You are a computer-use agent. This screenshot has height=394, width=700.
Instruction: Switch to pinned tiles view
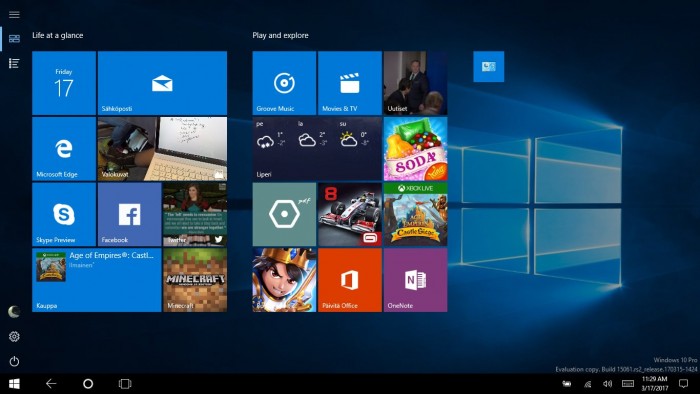coord(14,39)
